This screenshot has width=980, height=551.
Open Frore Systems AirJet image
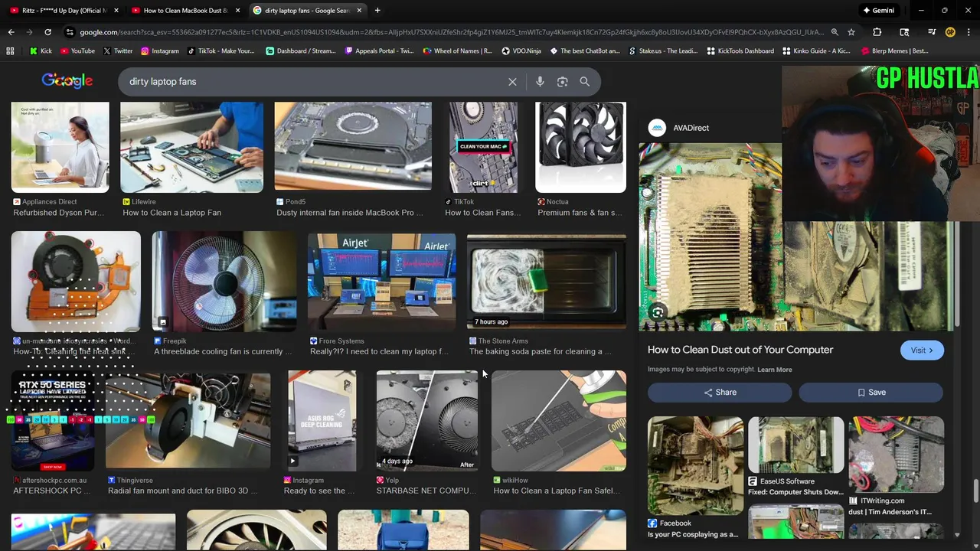point(381,282)
